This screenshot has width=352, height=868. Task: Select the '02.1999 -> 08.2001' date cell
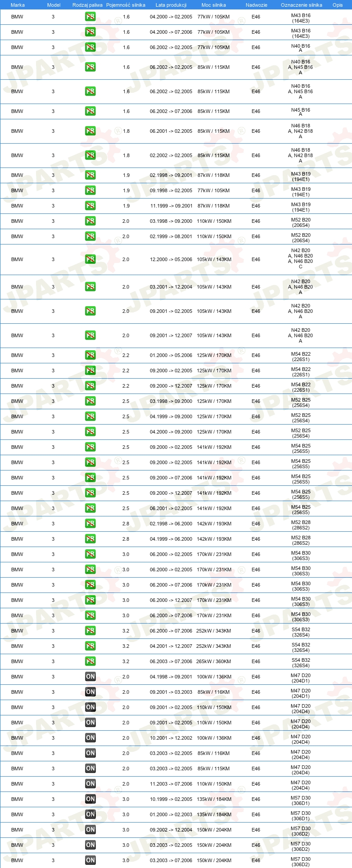point(171,237)
